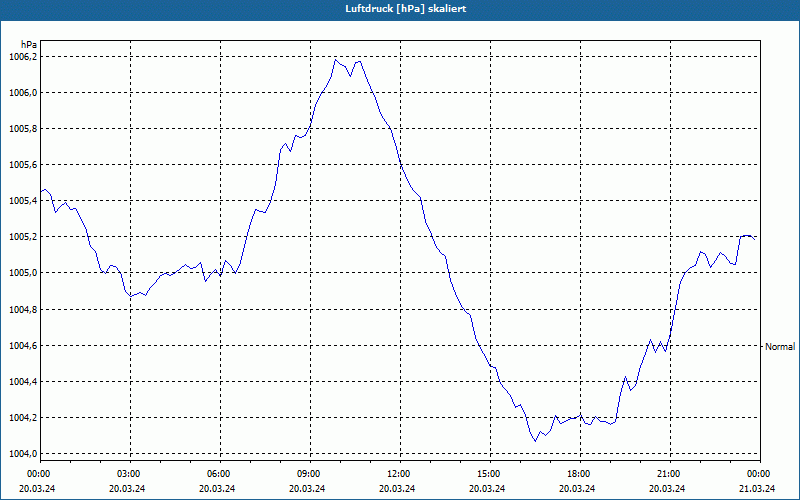The image size is (800, 500).
Task: Click the 1005,4 y-axis value
Action: [23, 201]
